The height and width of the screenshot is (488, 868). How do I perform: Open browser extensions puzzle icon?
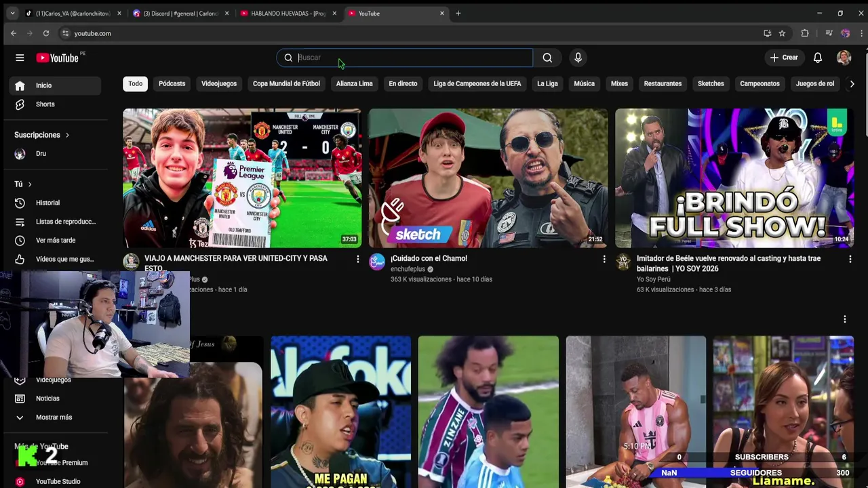[805, 33]
